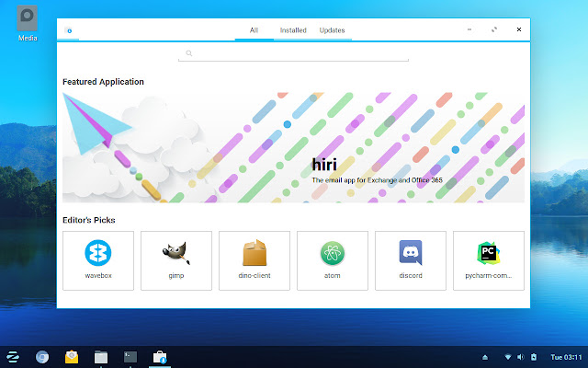Open the atom app tile

[333, 260]
